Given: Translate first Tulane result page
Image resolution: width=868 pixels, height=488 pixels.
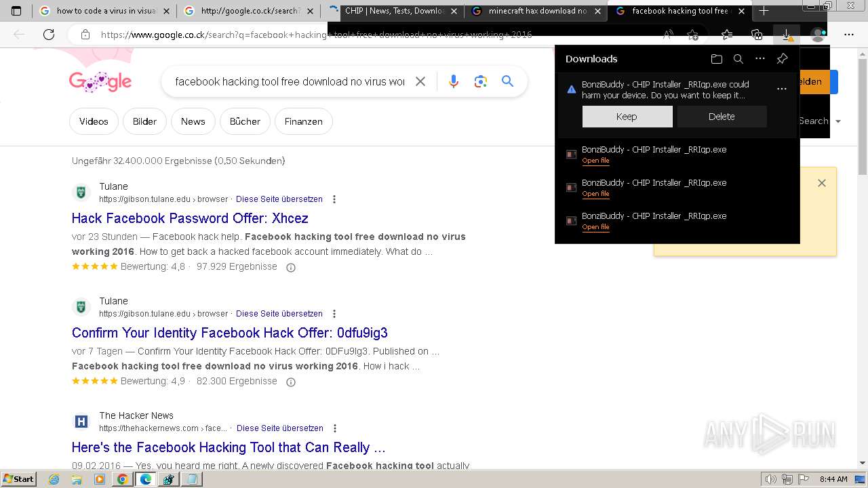Looking at the screenshot, I should (279, 199).
